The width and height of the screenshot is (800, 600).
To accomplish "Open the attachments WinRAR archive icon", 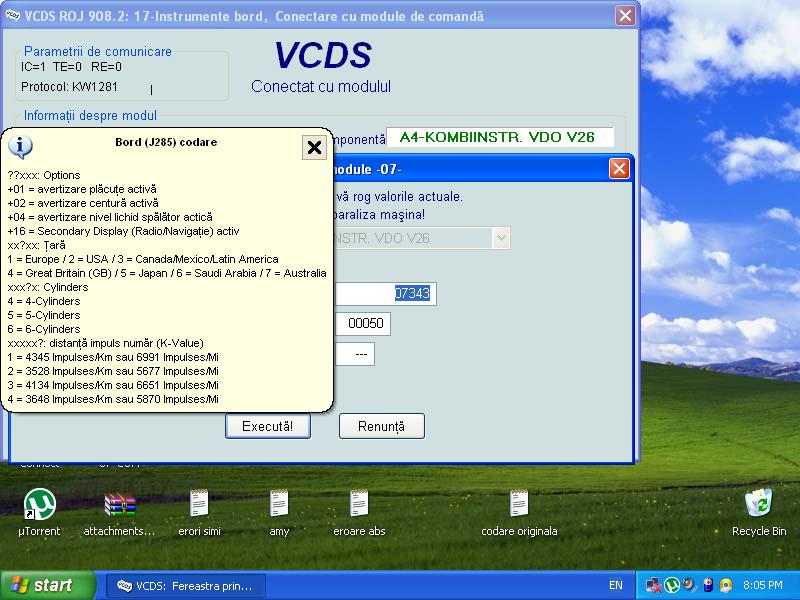I will [119, 504].
